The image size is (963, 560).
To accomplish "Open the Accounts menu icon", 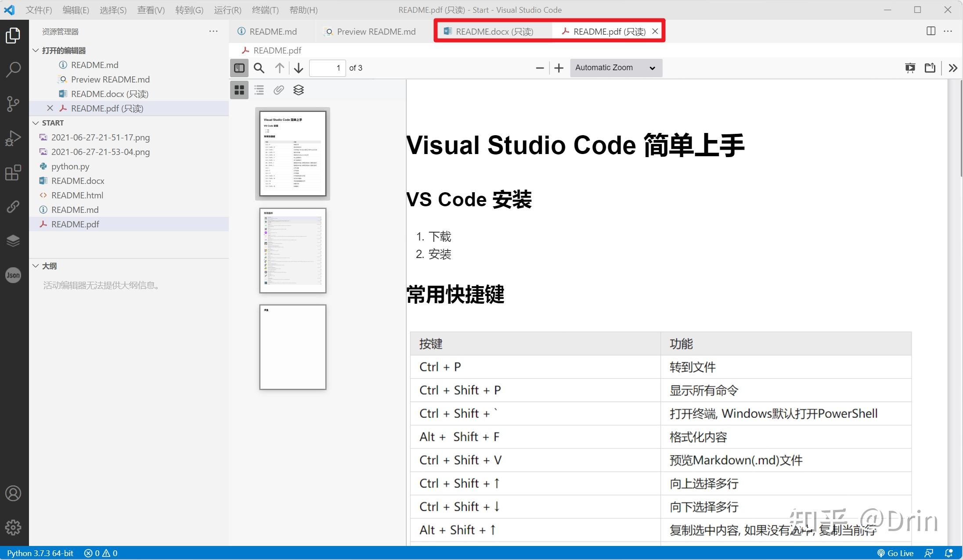I will [x=13, y=494].
